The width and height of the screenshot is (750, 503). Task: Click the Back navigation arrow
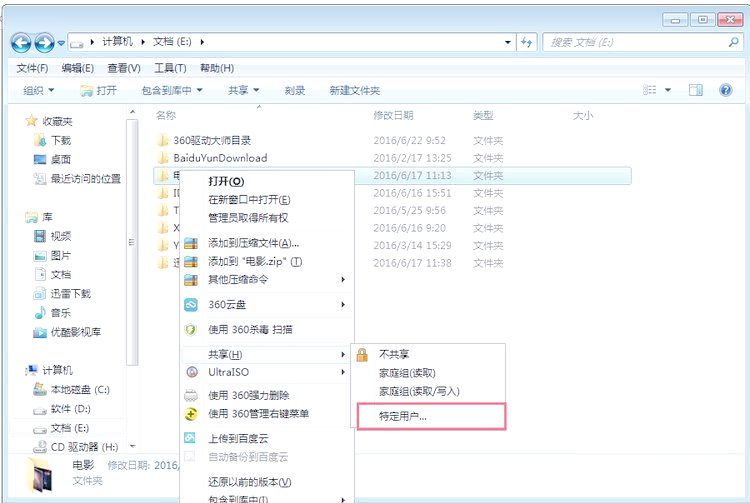coord(21,43)
